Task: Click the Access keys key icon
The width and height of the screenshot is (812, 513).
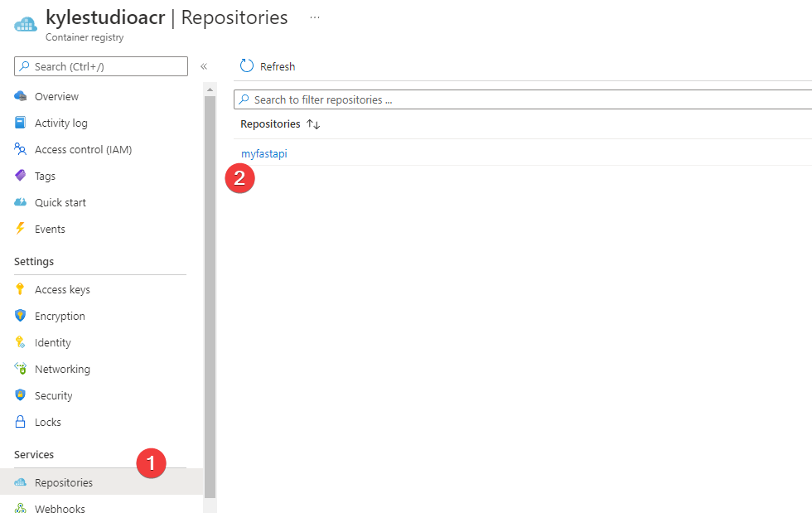Action: [20, 289]
